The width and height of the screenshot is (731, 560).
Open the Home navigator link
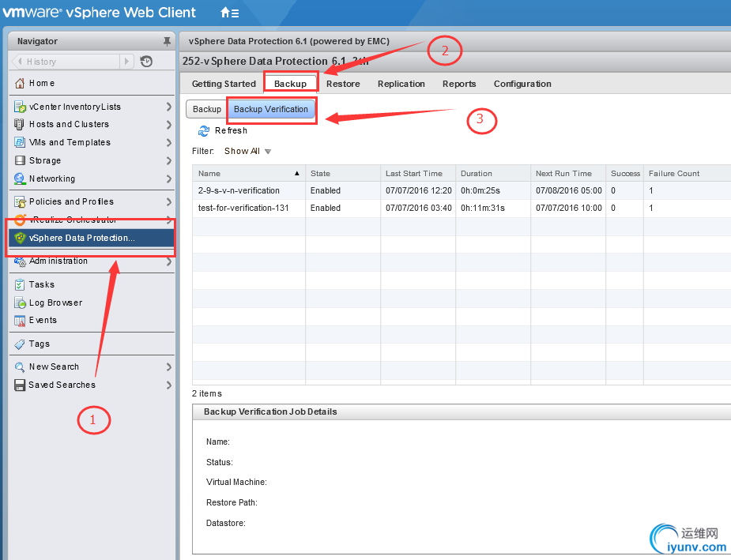(42, 84)
